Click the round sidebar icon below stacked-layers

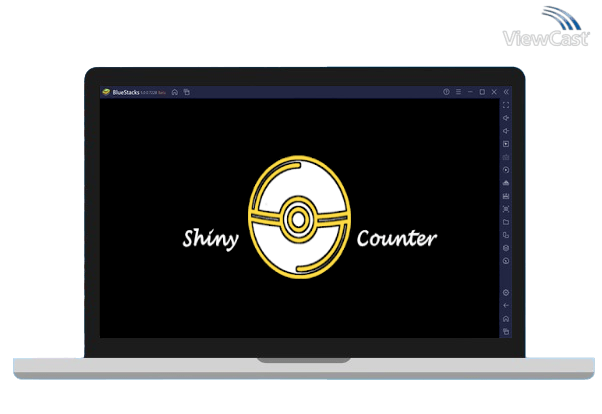(506, 261)
